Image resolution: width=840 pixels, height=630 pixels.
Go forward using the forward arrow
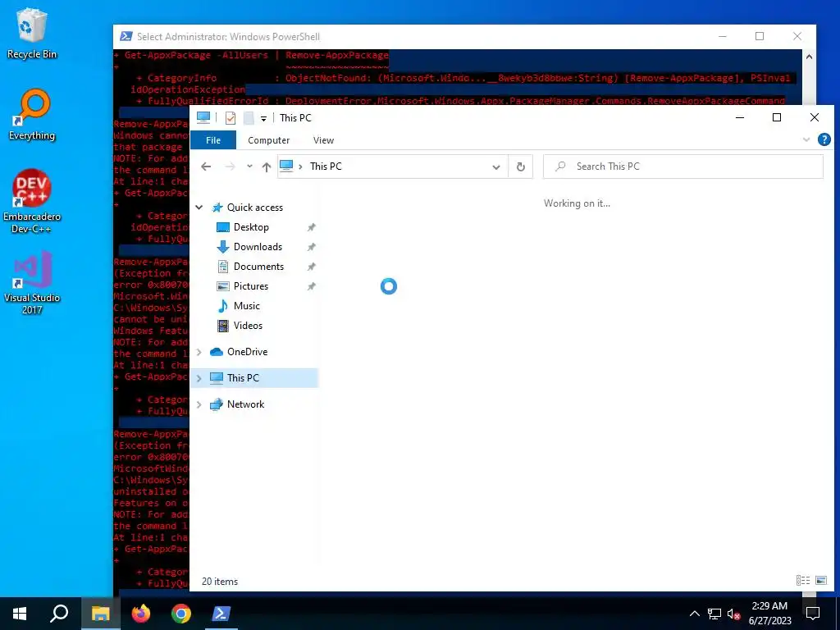click(230, 167)
